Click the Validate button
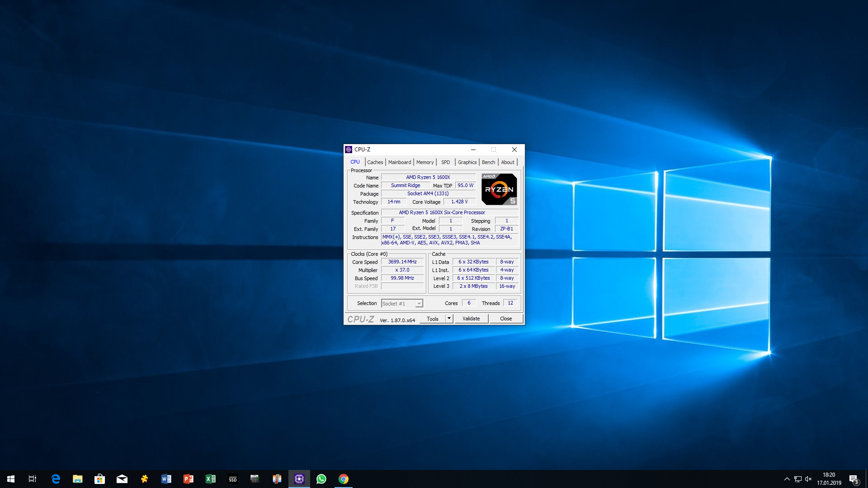868x488 pixels. tap(471, 319)
